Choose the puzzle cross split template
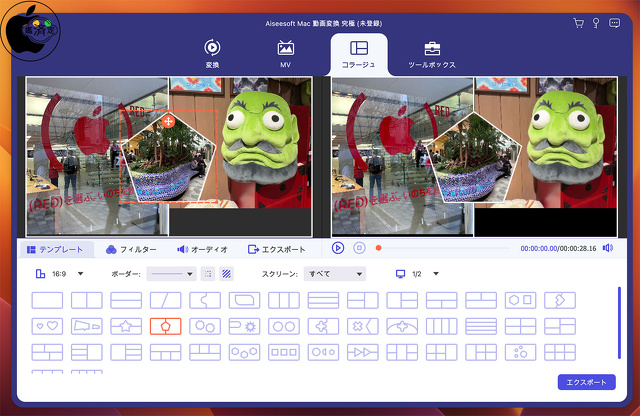Screen dimensions: 640x416 click(323, 326)
